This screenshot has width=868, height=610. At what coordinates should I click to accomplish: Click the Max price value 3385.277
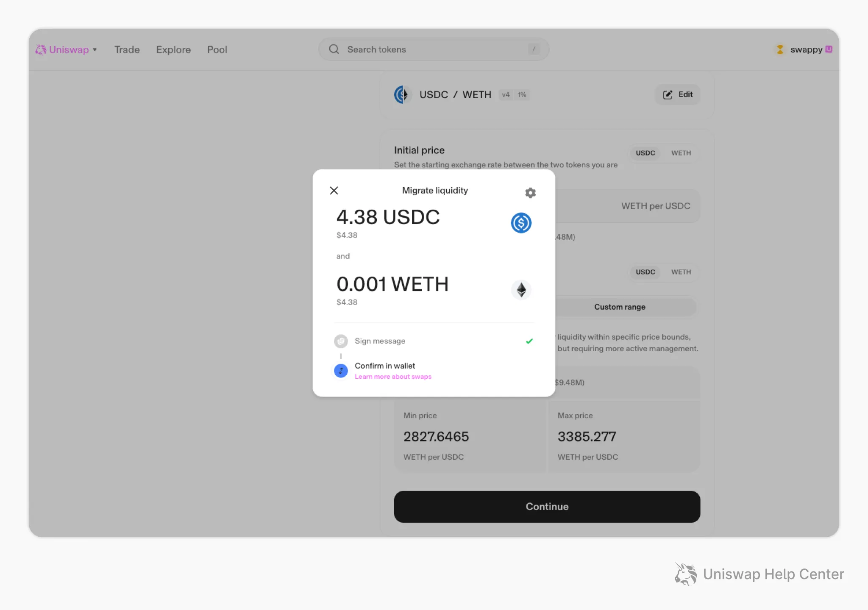pos(587,436)
